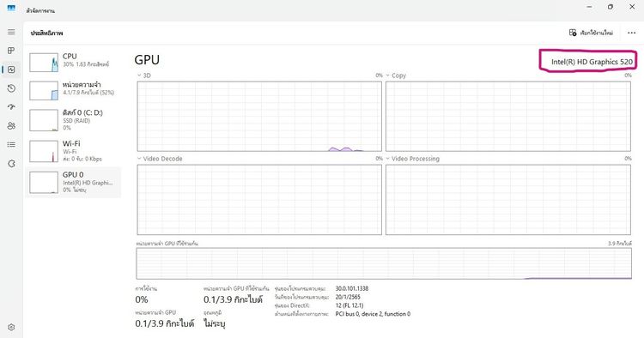The width and height of the screenshot is (644, 338).
Task: Click the GPU heading text
Action: 147,60
